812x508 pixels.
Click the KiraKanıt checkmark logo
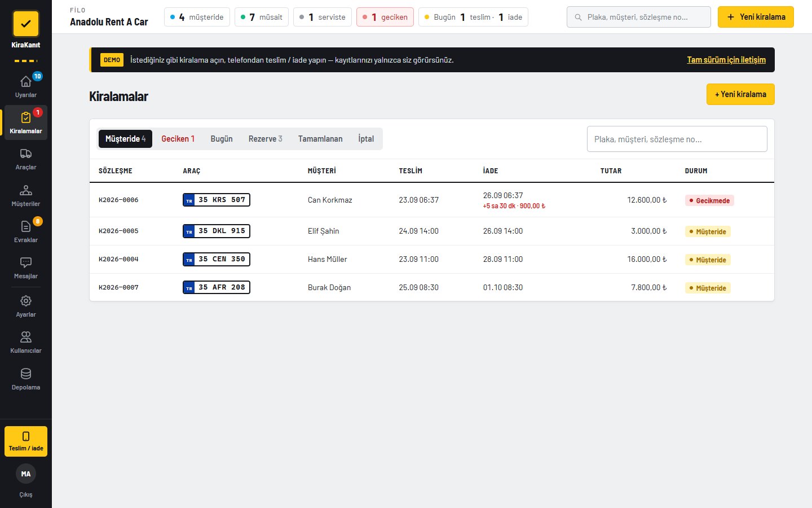(x=26, y=24)
